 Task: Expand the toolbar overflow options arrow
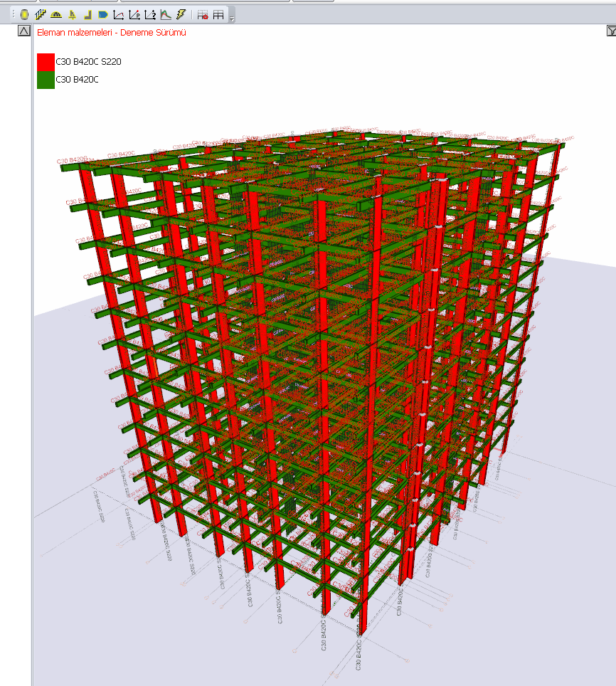coord(232,19)
